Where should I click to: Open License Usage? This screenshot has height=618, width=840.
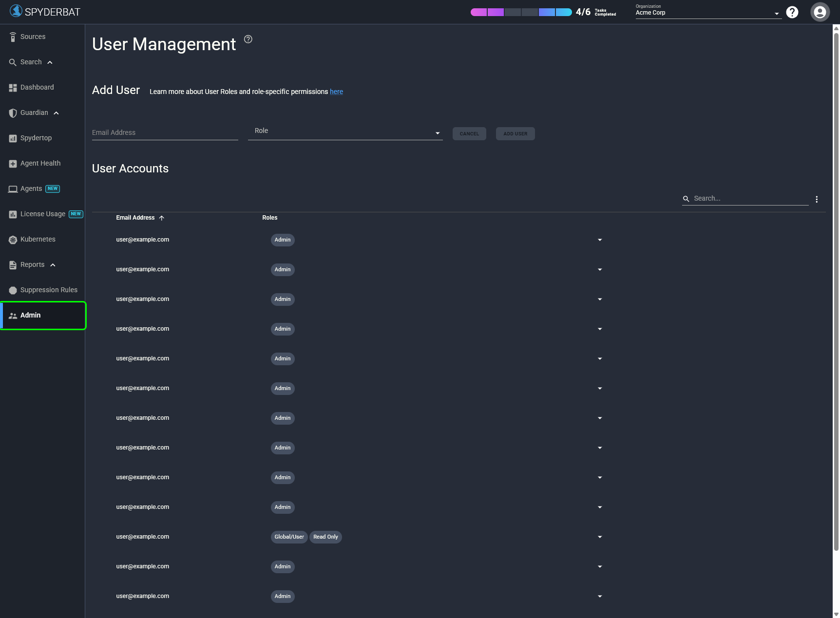coord(43,214)
